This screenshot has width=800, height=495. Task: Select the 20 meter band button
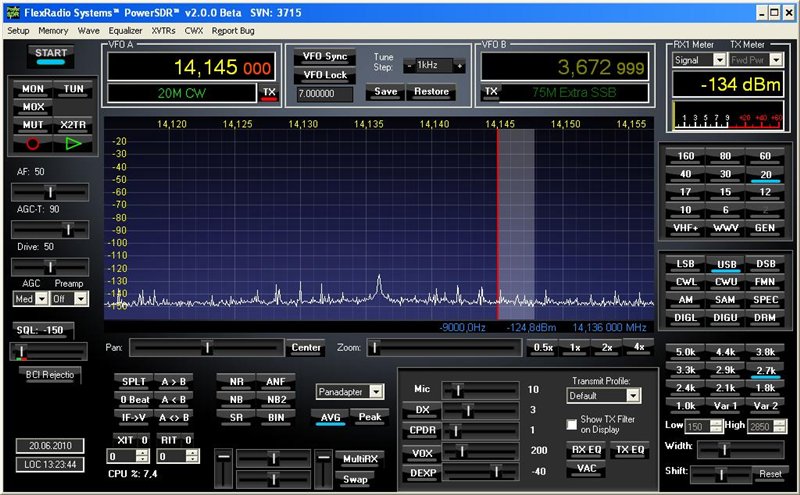click(765, 174)
